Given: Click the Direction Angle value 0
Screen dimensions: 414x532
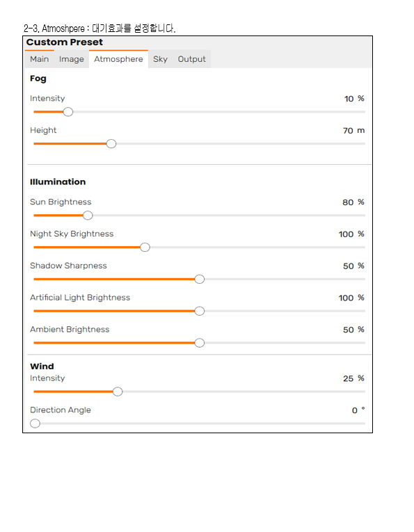Looking at the screenshot, I should coord(355,410).
